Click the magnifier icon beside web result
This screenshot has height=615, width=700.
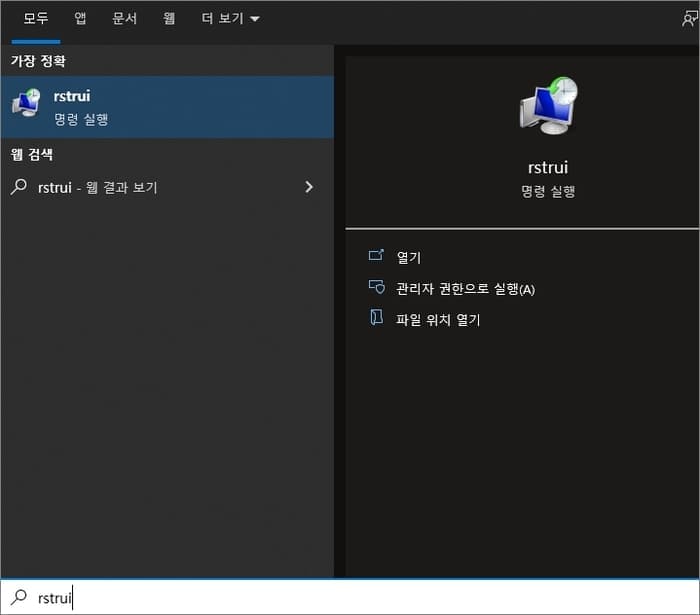19,187
